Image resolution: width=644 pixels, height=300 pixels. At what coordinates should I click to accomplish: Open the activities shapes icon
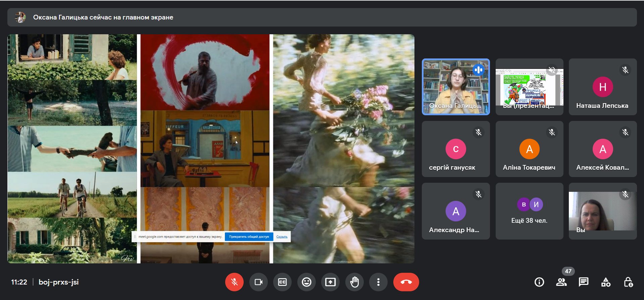606,282
